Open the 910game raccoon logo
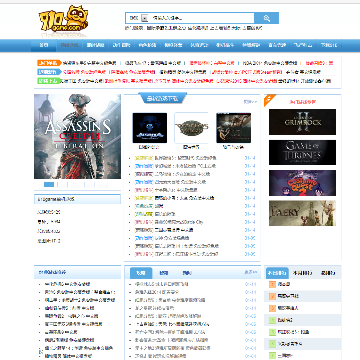 point(63,20)
